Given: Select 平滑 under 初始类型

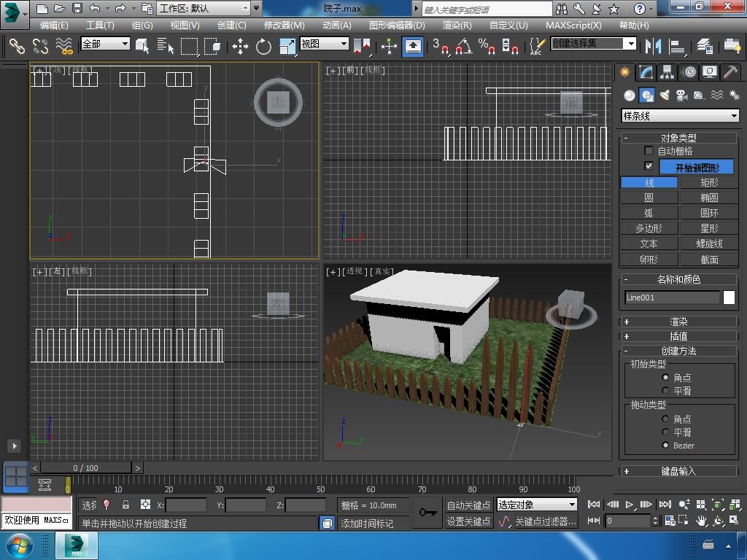Looking at the screenshot, I should coord(665,391).
